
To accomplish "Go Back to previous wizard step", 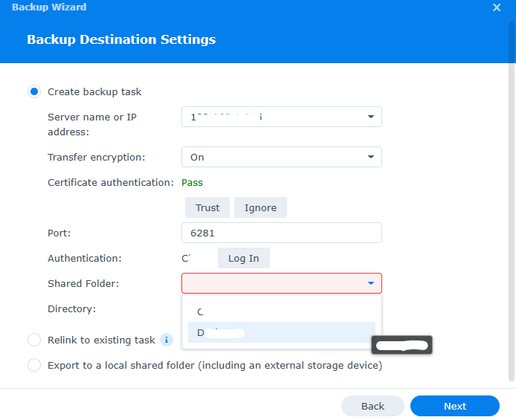I will pos(373,406).
